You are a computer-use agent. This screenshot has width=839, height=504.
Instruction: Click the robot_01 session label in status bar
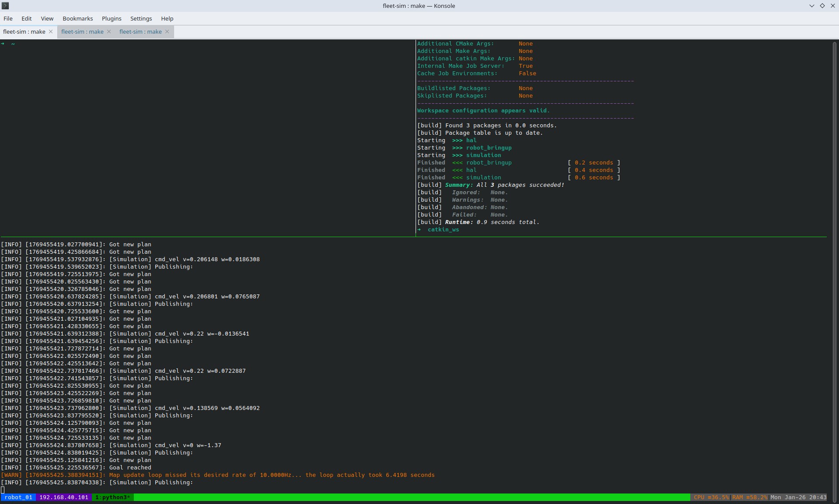[x=18, y=497]
